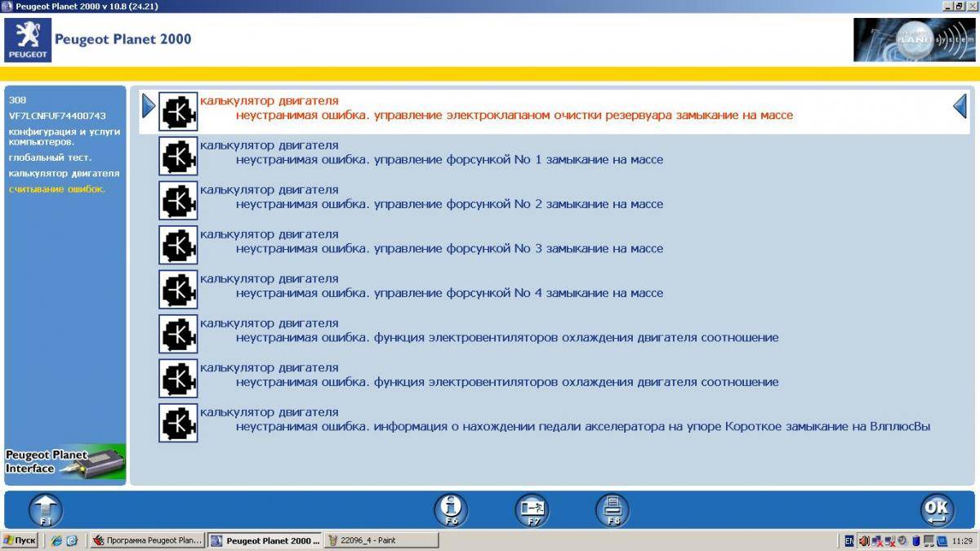
Task: Open 'конфигурация и услуги компьютеров' breadcrumb
Action: pos(64,136)
